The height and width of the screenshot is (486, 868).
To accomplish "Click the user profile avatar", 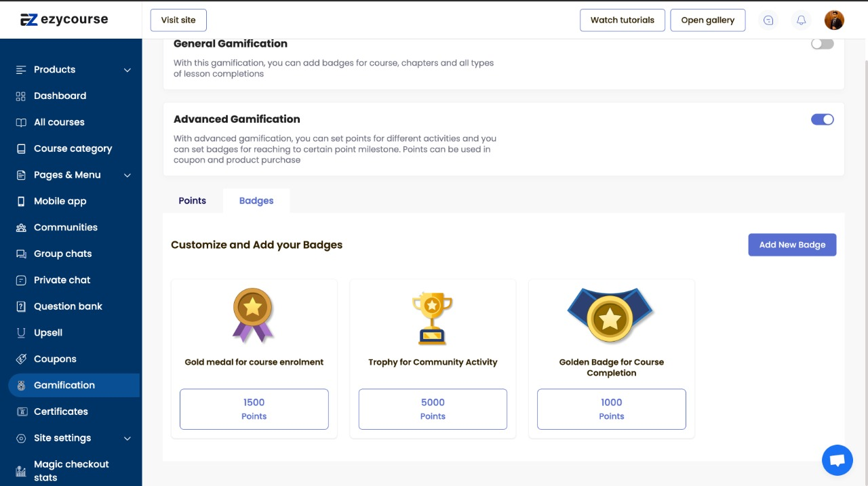I will tap(834, 20).
